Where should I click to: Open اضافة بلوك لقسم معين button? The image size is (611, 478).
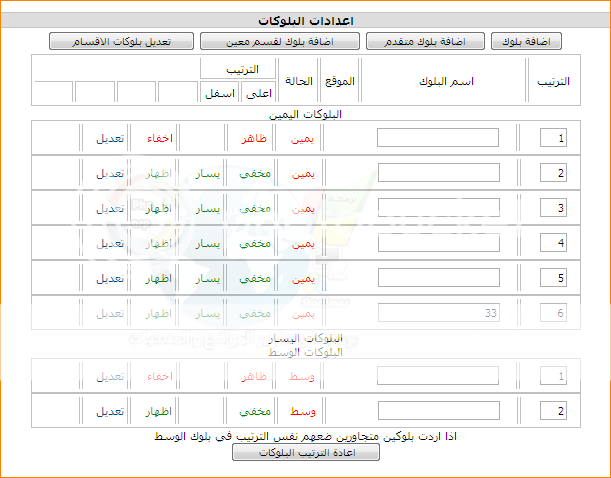[x=280, y=41]
